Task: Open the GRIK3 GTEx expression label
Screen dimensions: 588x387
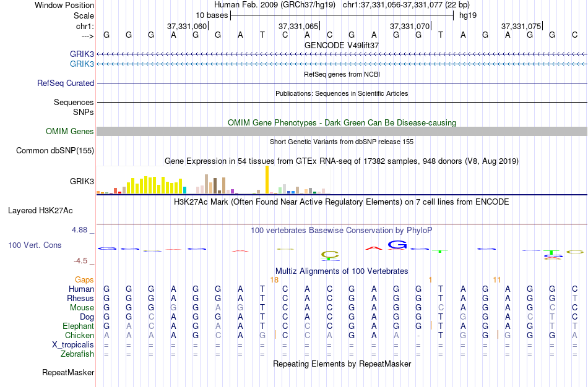Action: (82, 182)
